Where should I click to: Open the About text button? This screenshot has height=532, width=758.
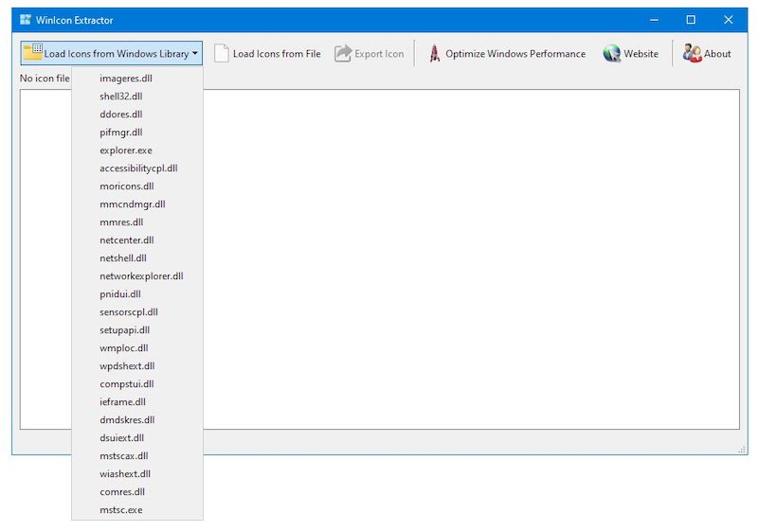(x=717, y=54)
